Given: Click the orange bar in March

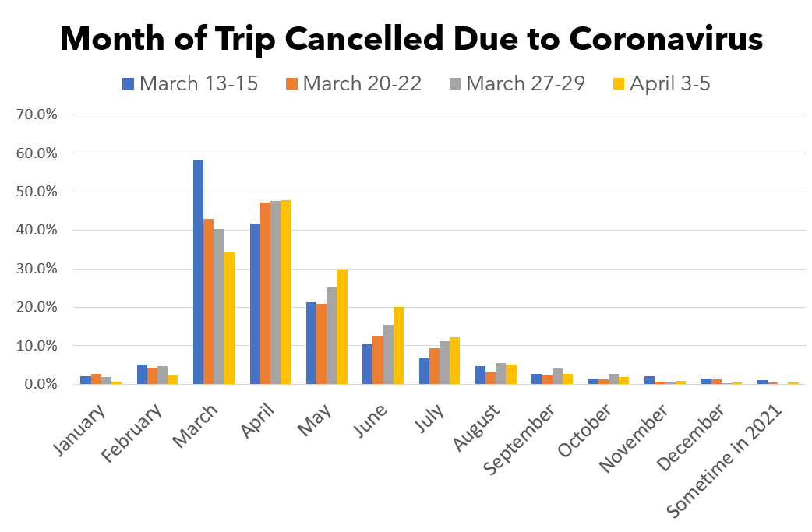Looking at the screenshot, I should 208,301.
